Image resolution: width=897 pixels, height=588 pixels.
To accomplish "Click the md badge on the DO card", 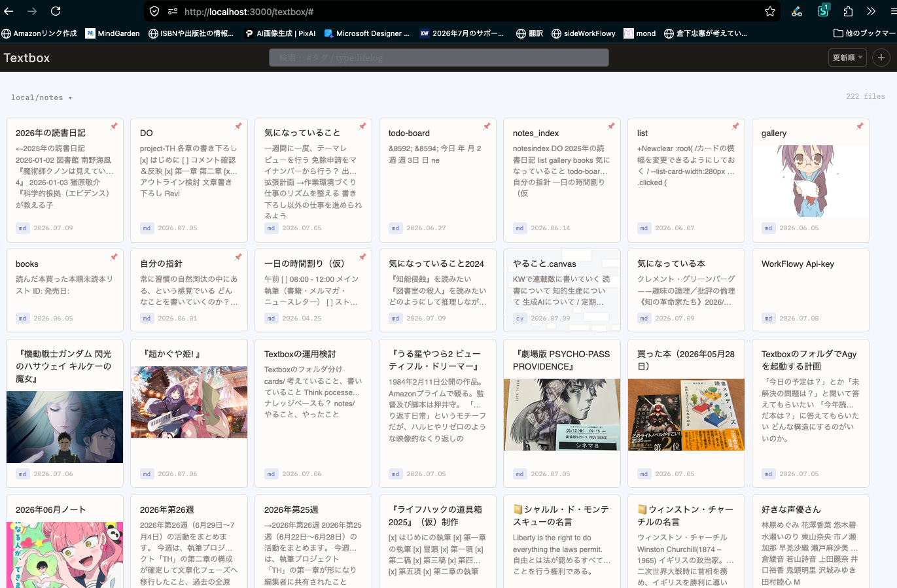I will (147, 228).
